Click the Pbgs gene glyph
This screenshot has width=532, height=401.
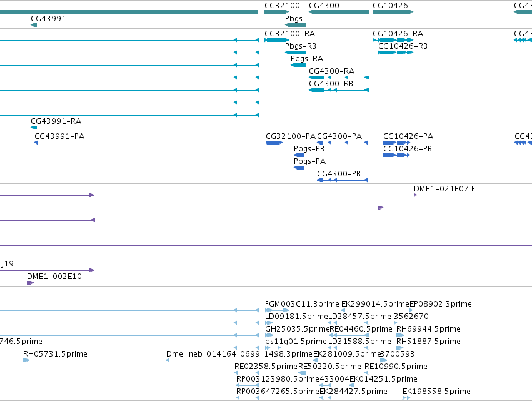295,25
